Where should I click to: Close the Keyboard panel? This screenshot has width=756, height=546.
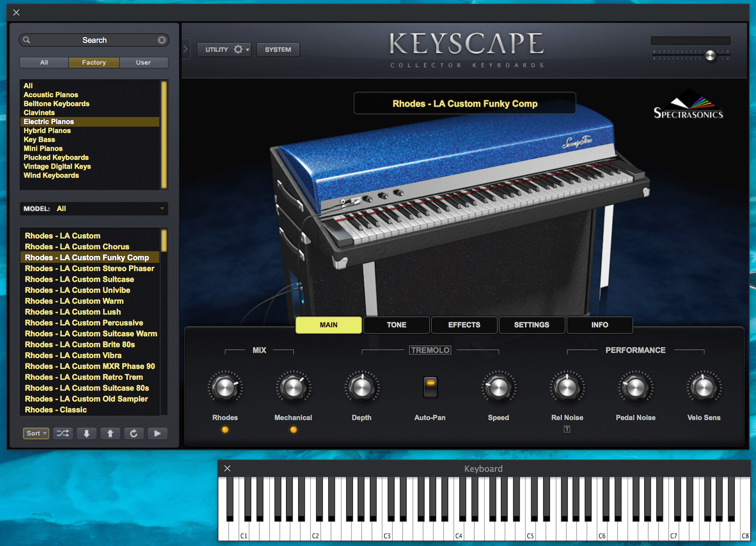(x=227, y=468)
